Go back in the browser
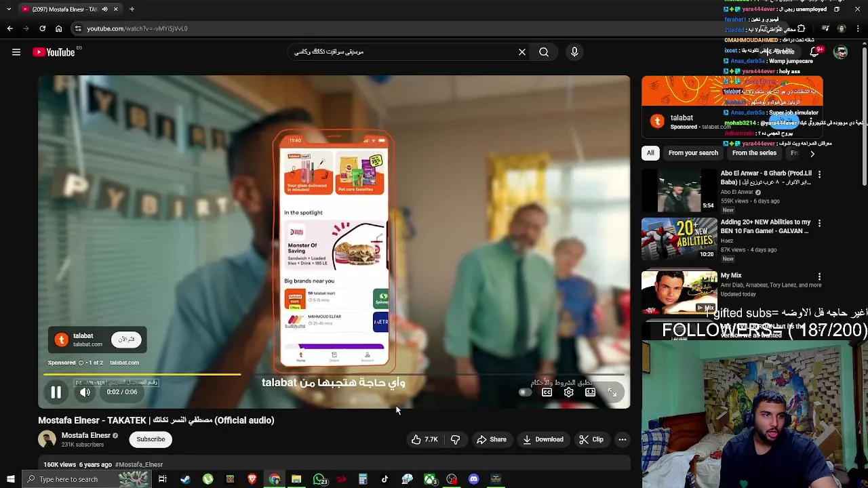 [9, 28]
